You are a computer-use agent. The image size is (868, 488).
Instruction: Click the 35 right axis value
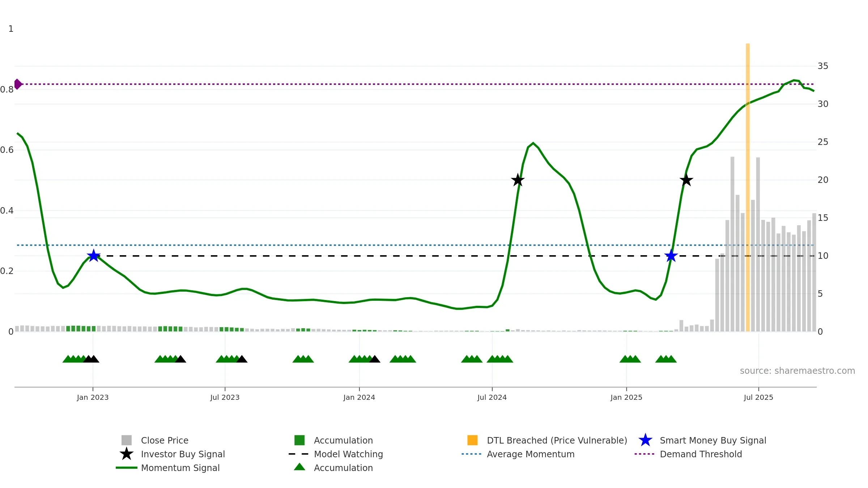pyautogui.click(x=823, y=66)
